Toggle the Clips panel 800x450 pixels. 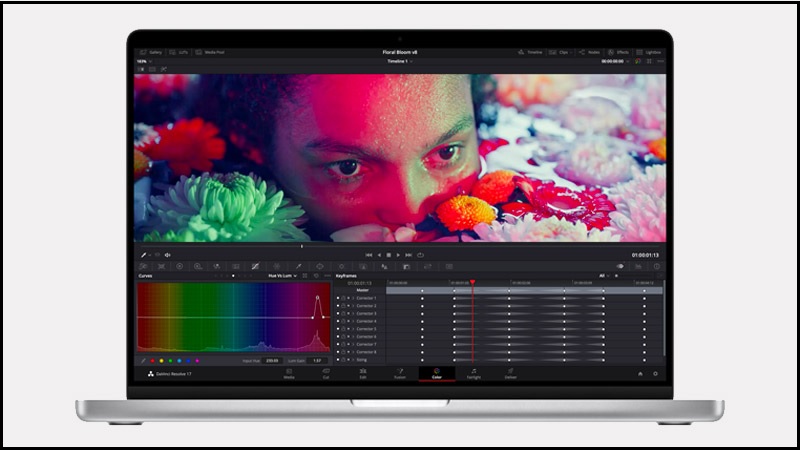tap(559, 53)
